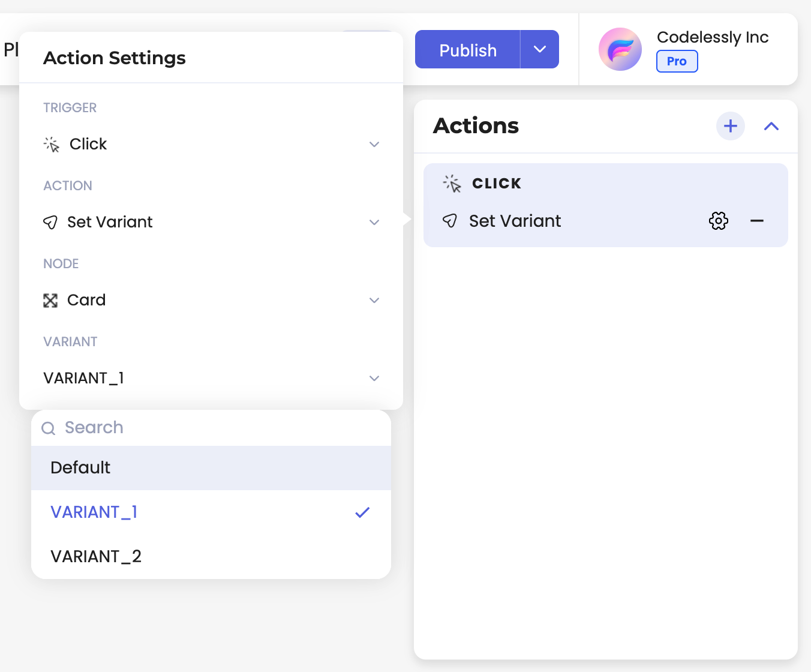Click the Card node frame icon
811x672 pixels.
[50, 301]
